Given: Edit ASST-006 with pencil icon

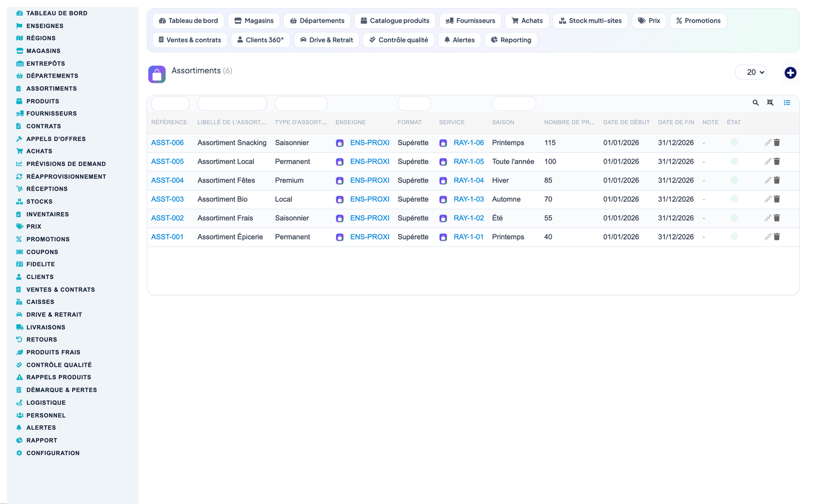Looking at the screenshot, I should point(768,143).
